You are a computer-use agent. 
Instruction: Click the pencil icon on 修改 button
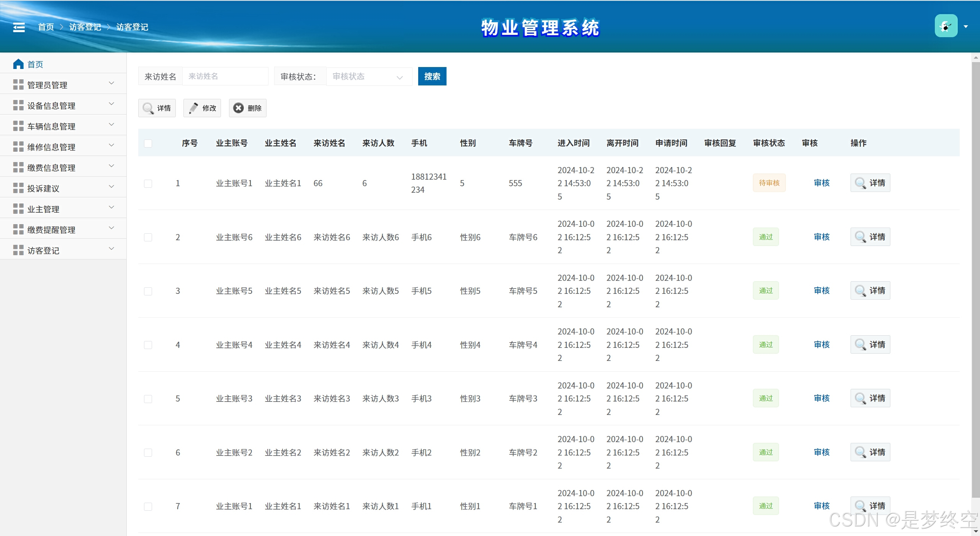coord(193,108)
